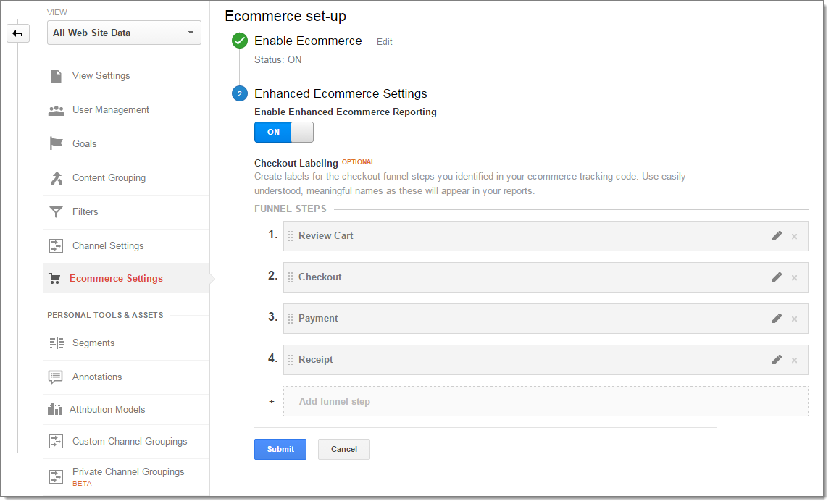Select the Content Grouping icon
The width and height of the screenshot is (831, 504).
[x=56, y=177]
